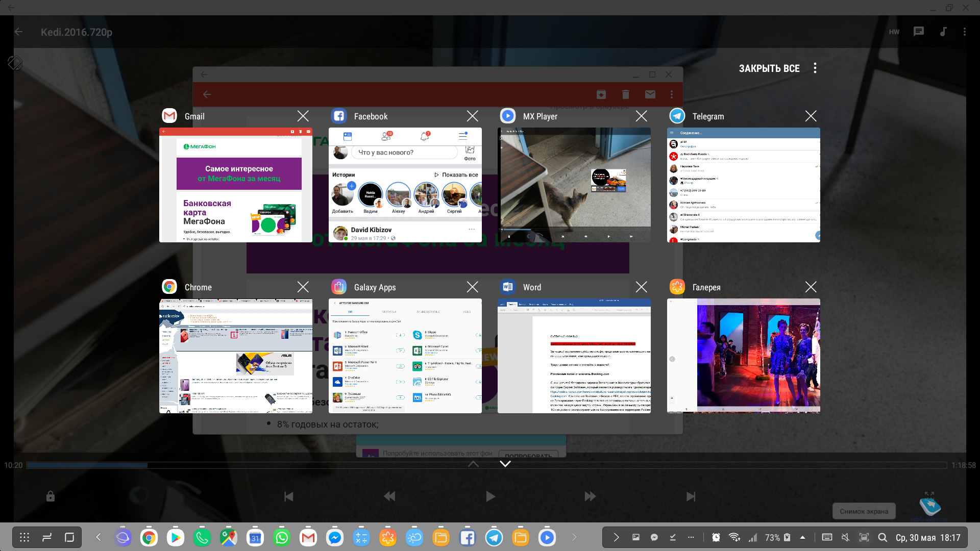
Task: Toggle screen rotation in MX Player
Action: pos(15,62)
